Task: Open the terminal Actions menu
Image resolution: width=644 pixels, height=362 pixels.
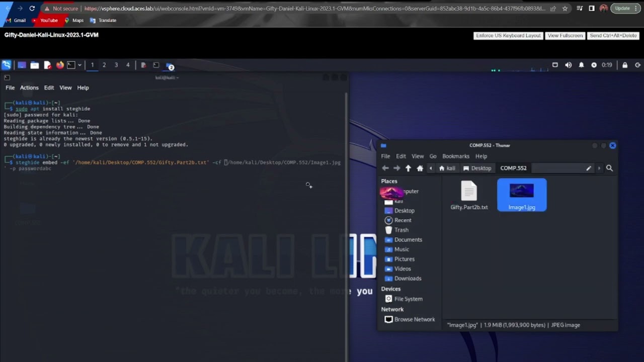Action: click(29, 87)
